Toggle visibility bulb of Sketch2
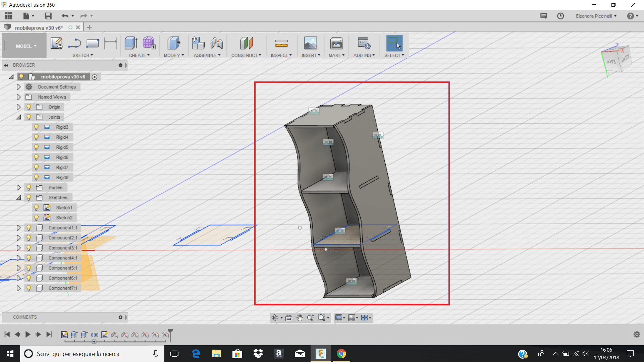This screenshot has width=644, height=362. pyautogui.click(x=37, y=218)
